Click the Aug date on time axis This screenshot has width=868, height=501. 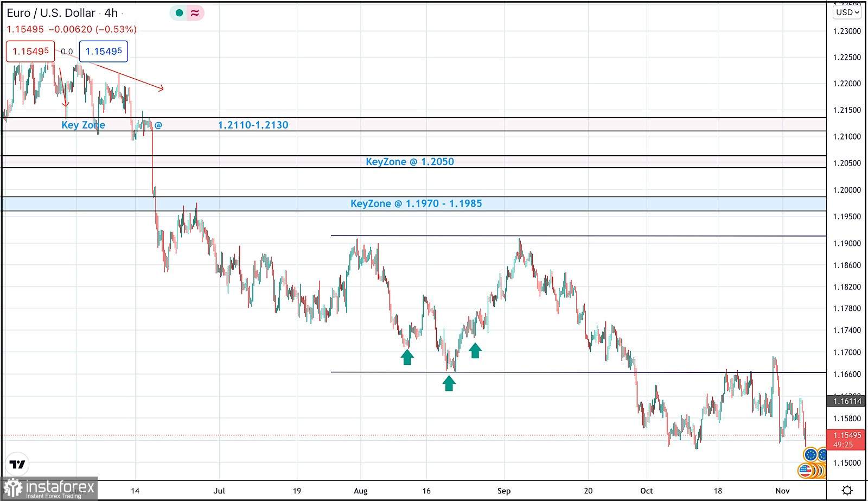pos(361,491)
